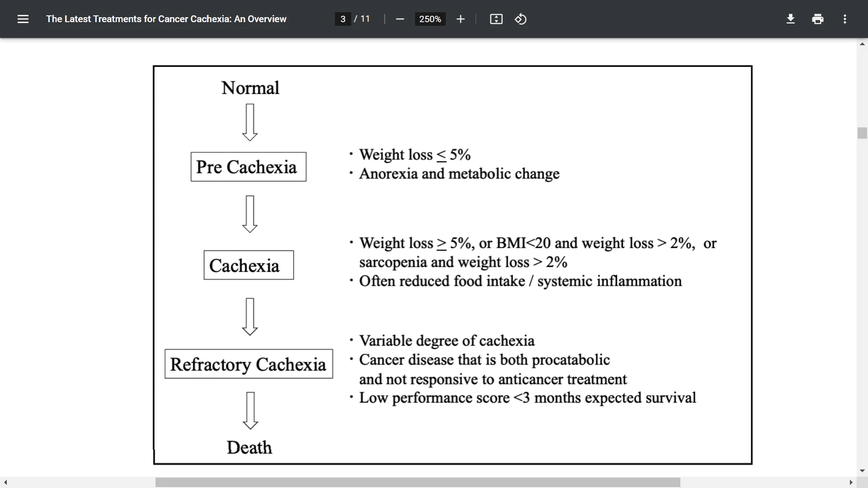Click the document title text in the toolbar

[x=166, y=19]
